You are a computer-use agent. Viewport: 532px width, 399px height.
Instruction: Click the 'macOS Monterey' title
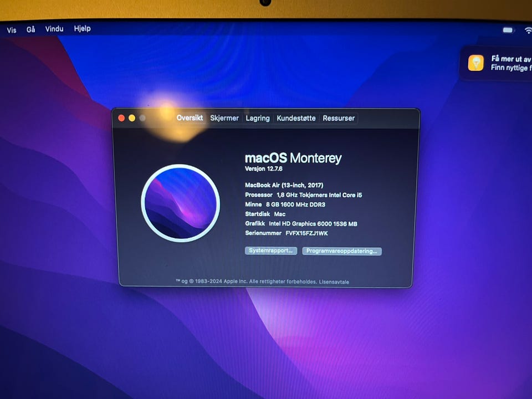click(x=293, y=158)
